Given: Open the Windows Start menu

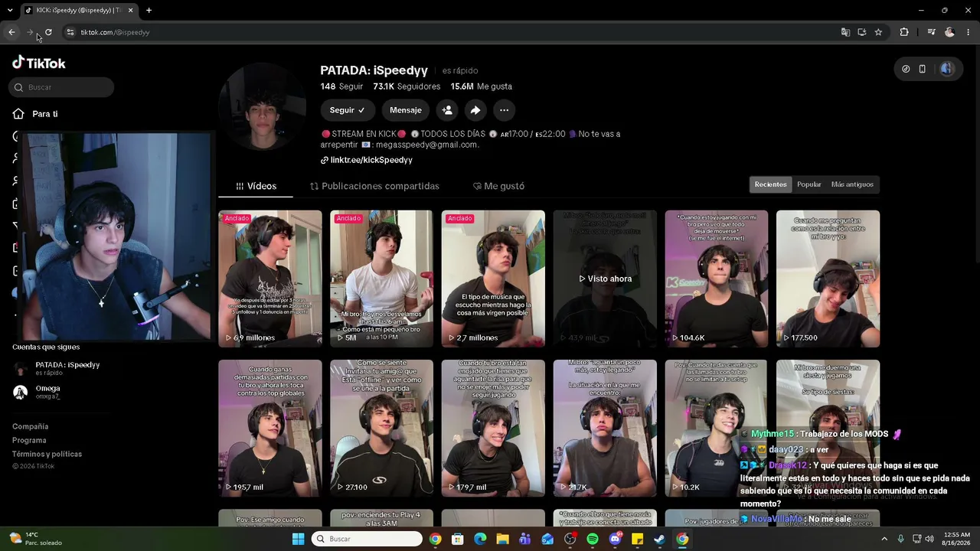Looking at the screenshot, I should [298, 539].
